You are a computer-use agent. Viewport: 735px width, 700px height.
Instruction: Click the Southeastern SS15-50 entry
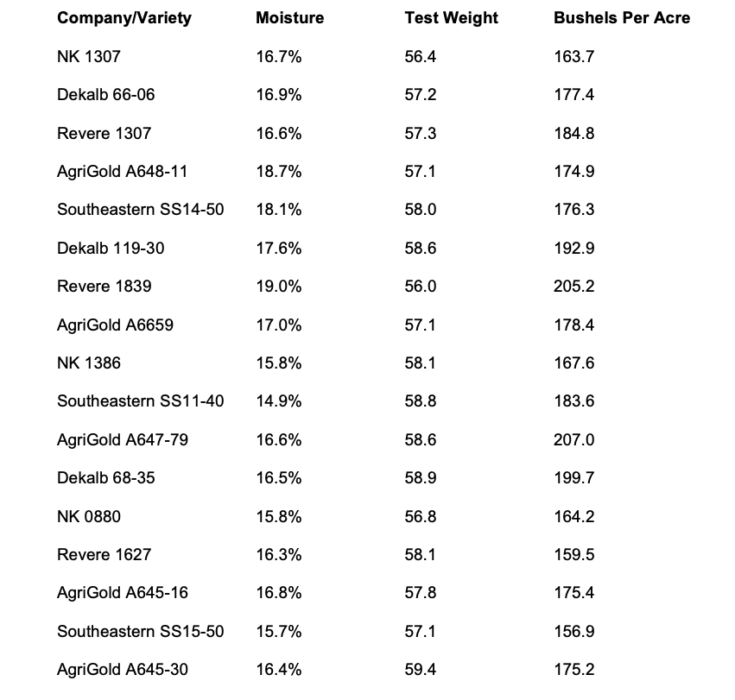click(141, 632)
